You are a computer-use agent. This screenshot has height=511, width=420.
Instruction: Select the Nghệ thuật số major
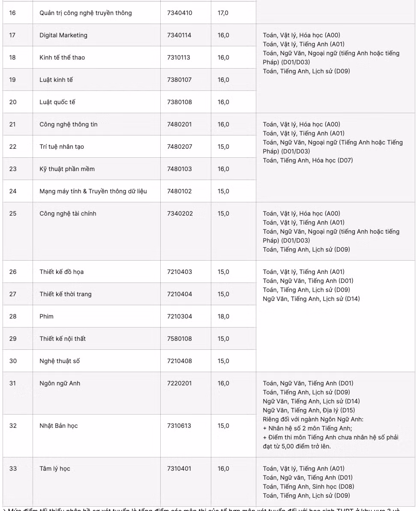60,361
